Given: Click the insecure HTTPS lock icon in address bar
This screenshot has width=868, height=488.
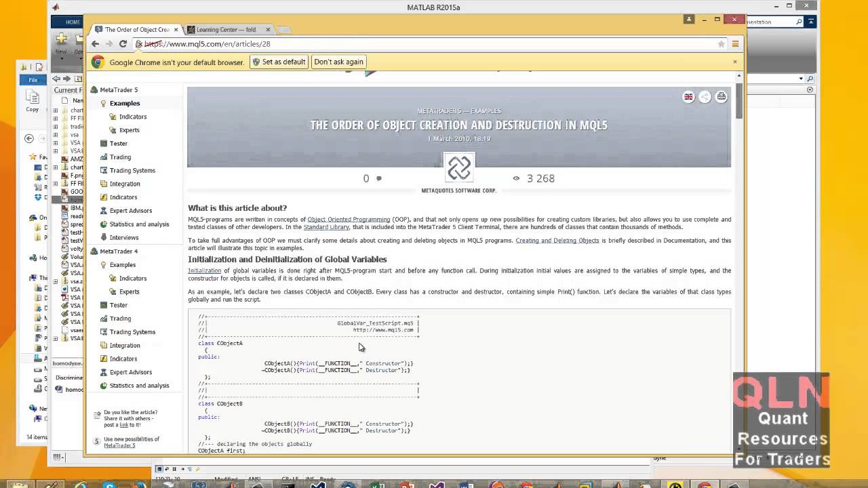Looking at the screenshot, I should (139, 44).
